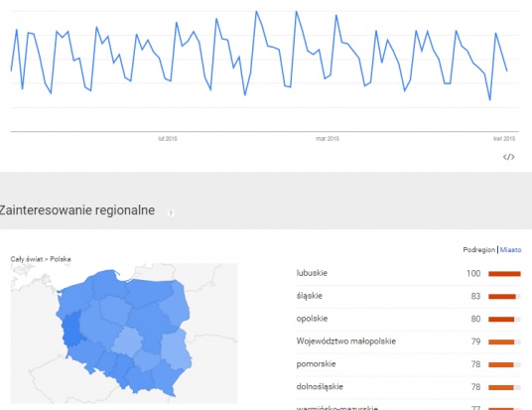Click the lut 2015 axis label
Image resolution: width=532 pixels, height=410 pixels.
click(x=168, y=138)
